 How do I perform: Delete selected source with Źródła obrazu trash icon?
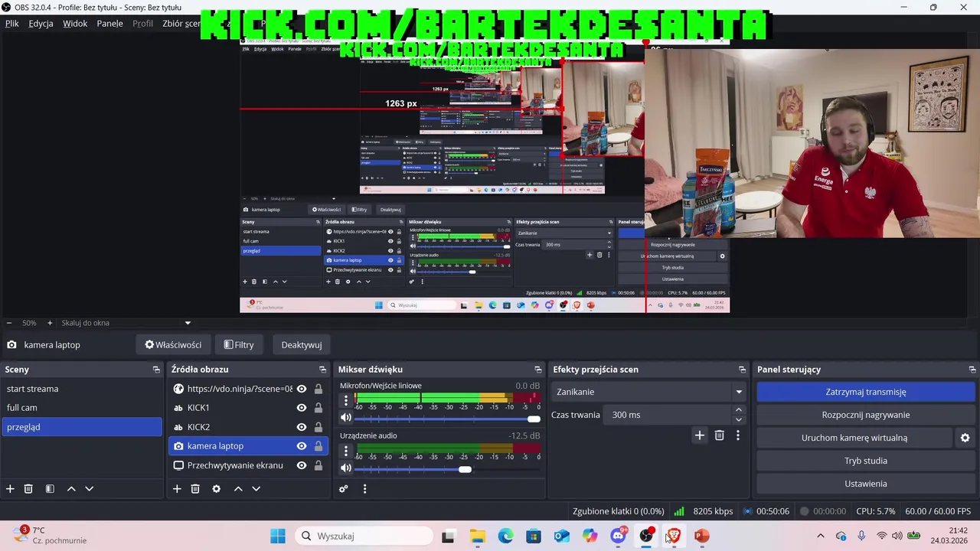(x=195, y=489)
